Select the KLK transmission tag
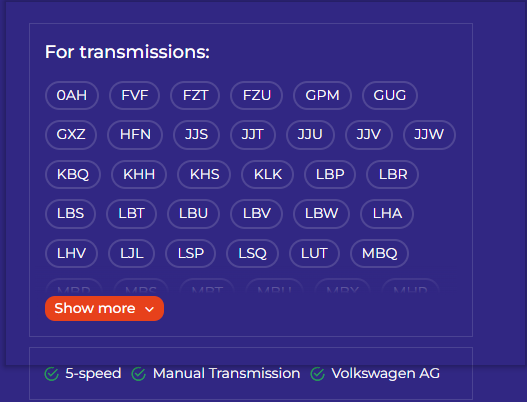 coord(268,174)
